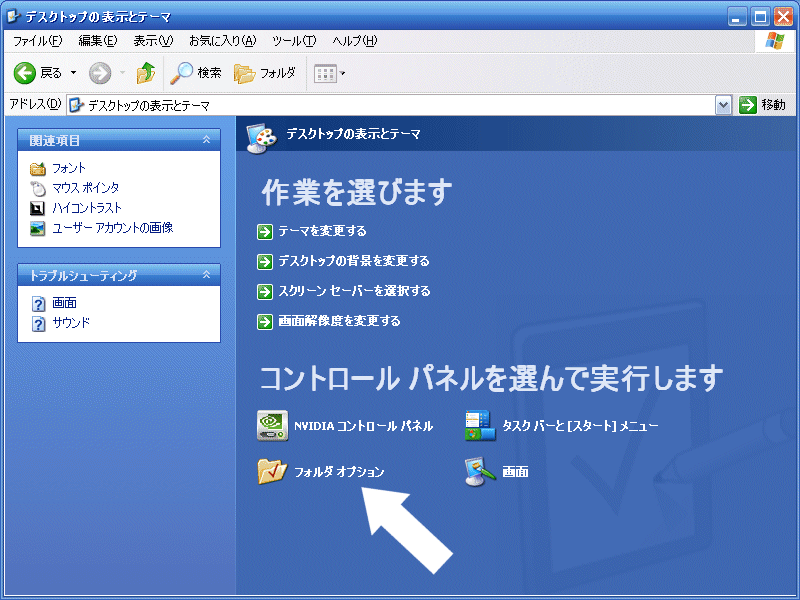Click the Forward arrow icon

pyautogui.click(x=100, y=73)
